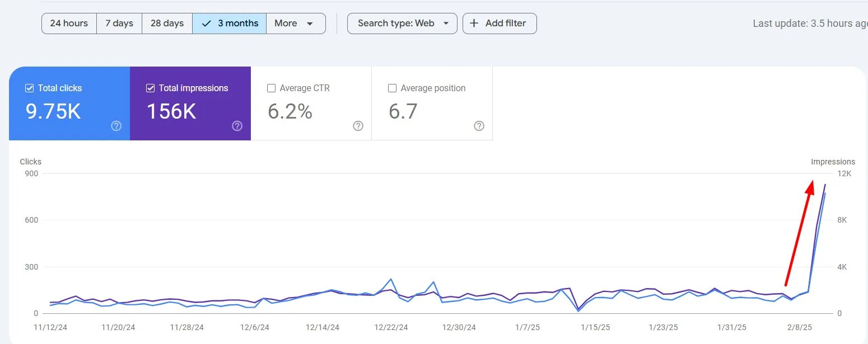Click the question mark icon beside Average CTR
Viewport: 868px width, 344px height.
pos(358,126)
